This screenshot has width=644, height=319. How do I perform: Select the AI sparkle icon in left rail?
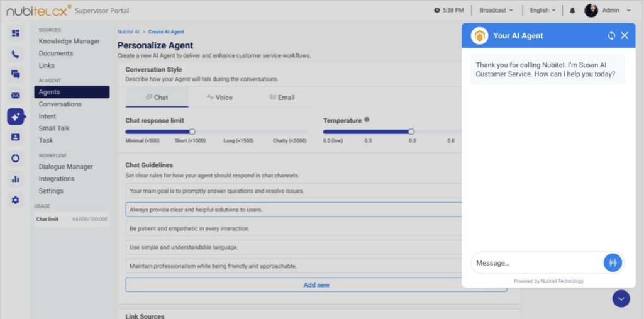pos(16,117)
